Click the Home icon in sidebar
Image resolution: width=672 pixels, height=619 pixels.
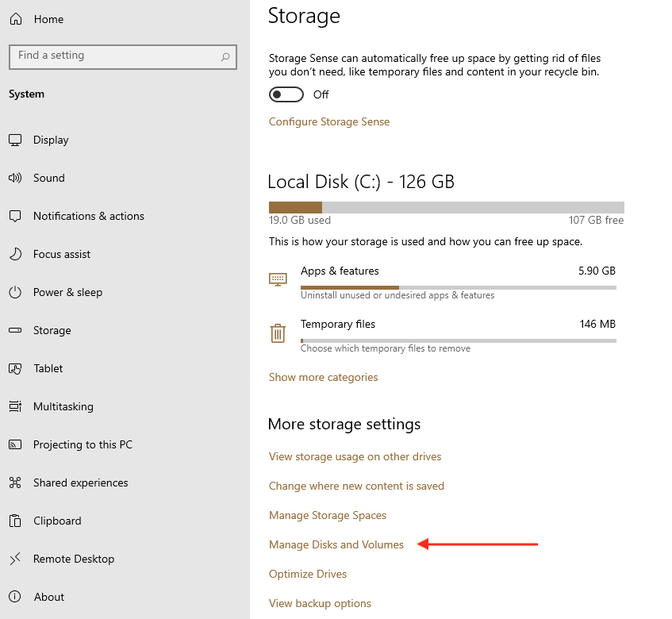pyautogui.click(x=16, y=19)
